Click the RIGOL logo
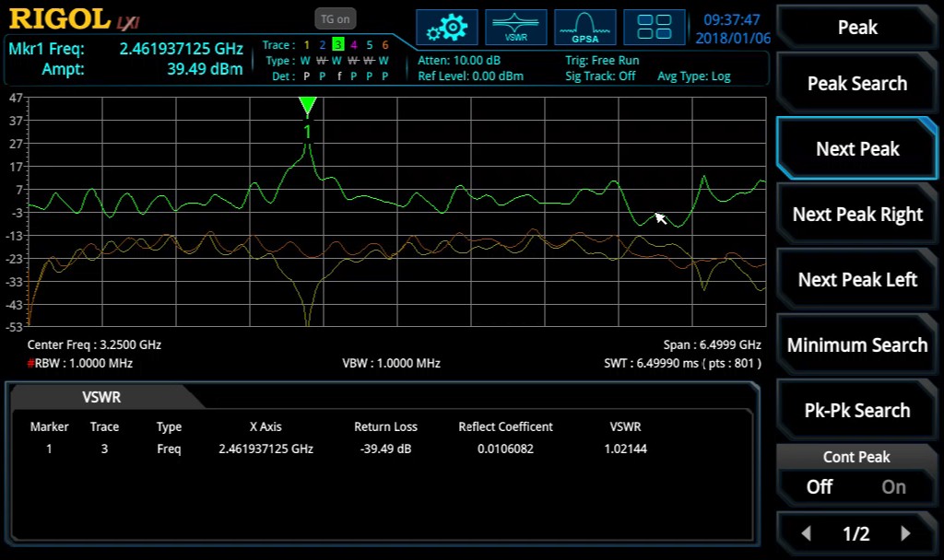944x560 pixels. pos(55,17)
